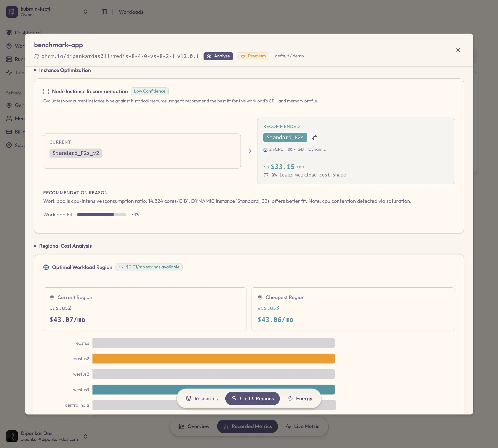Click the Premium crown badge
This screenshot has width=498, height=448.
coord(253,56)
